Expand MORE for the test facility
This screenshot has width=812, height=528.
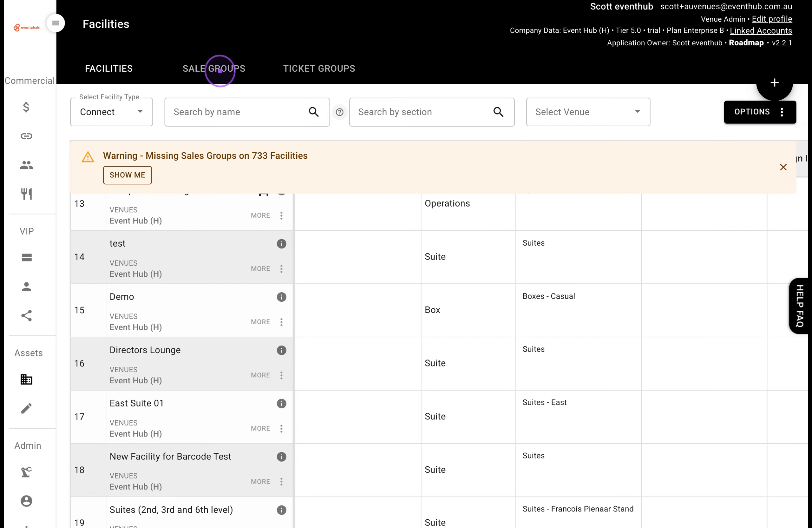[x=260, y=269]
